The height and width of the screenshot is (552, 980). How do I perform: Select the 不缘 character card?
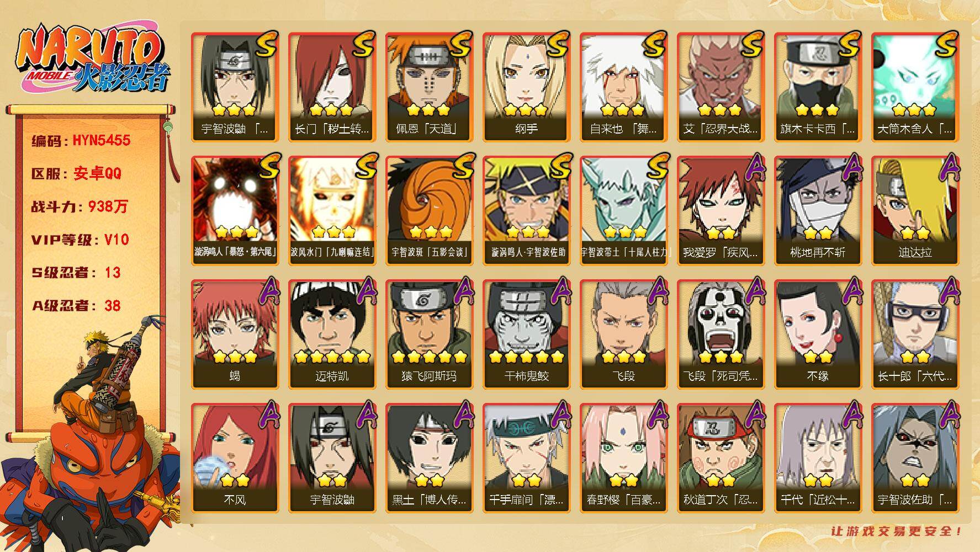point(818,334)
